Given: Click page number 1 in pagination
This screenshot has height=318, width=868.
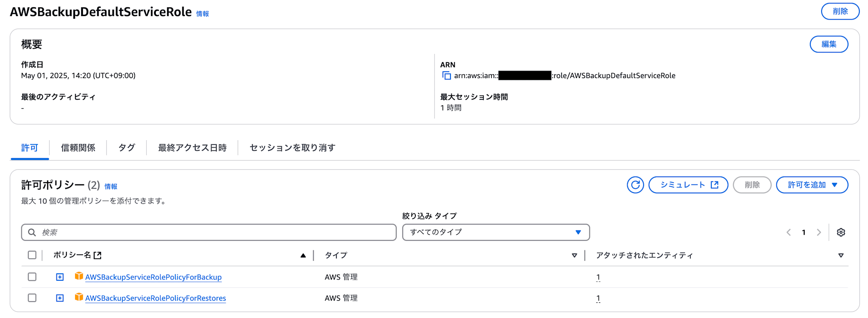Looking at the screenshot, I should pyautogui.click(x=803, y=233).
